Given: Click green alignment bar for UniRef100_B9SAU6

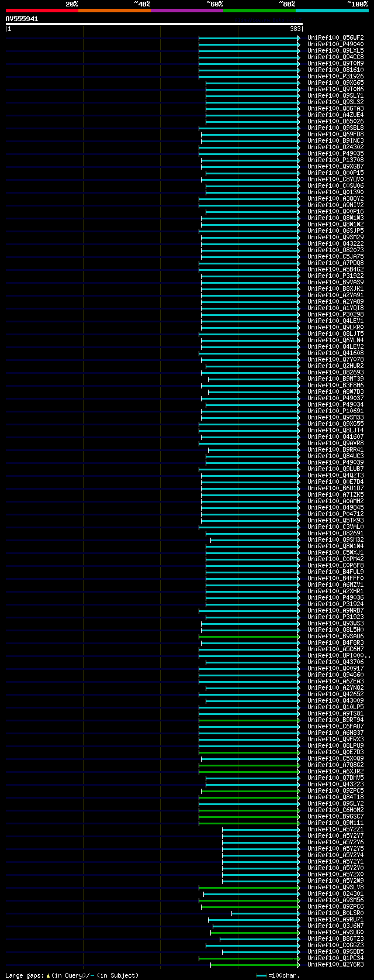Looking at the screenshot, I should [250, 636].
